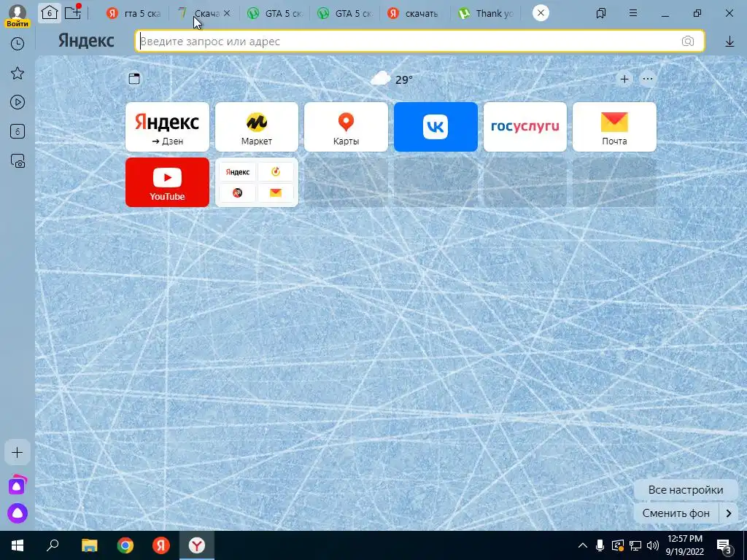
Task: Open File Explorer from the taskbar
Action: (x=89, y=545)
